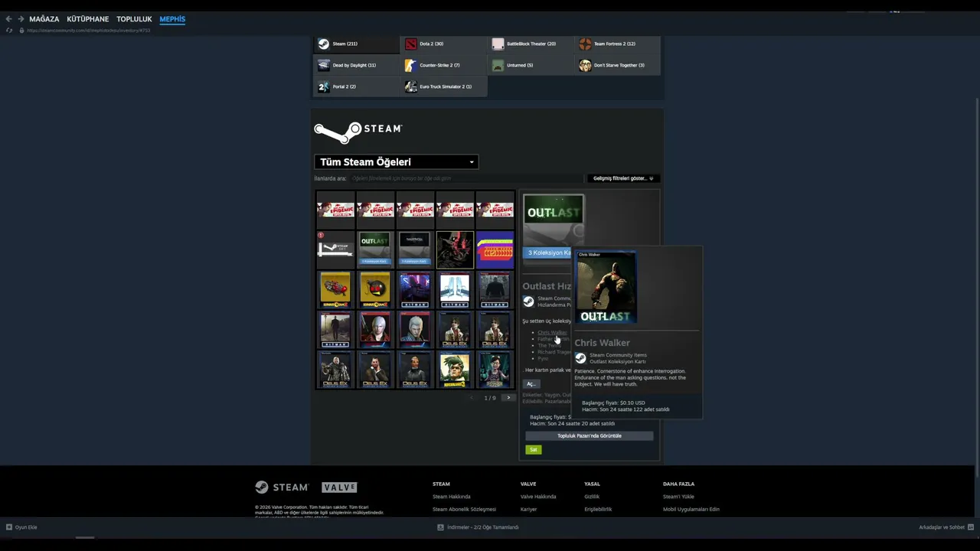This screenshot has width=980, height=551.
Task: Open the Kariyer footer link
Action: click(x=529, y=509)
